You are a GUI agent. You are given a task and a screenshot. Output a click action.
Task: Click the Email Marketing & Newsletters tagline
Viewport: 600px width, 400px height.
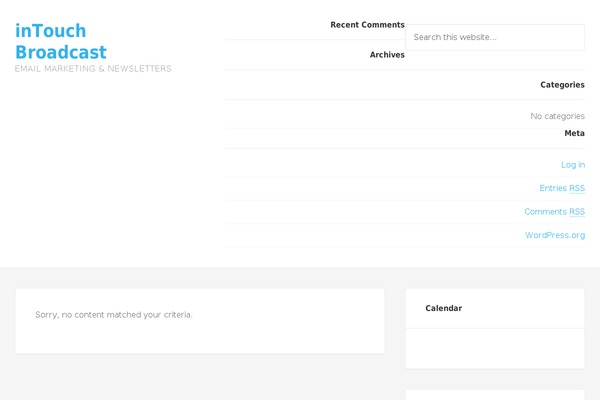coord(93,69)
